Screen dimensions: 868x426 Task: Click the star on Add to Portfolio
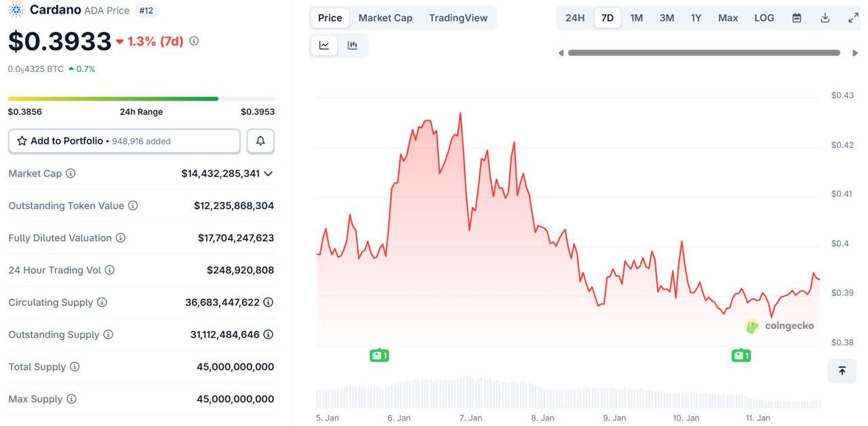click(23, 140)
